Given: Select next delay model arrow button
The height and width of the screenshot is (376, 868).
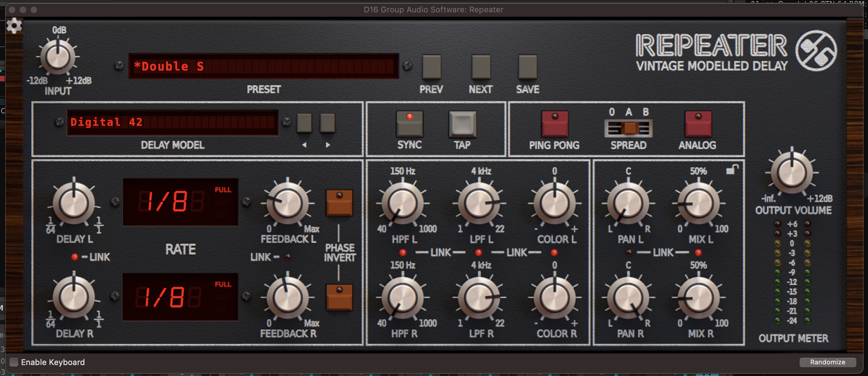Looking at the screenshot, I should tap(327, 123).
